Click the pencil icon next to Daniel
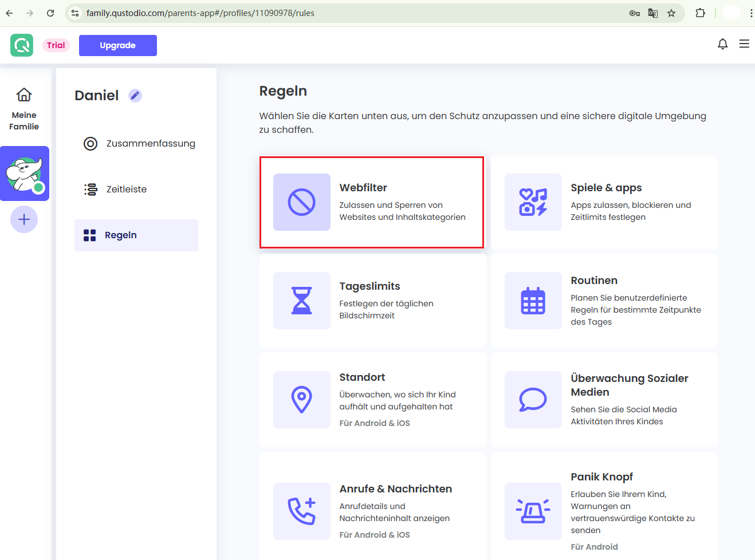Image resolution: width=755 pixels, height=560 pixels. [135, 96]
